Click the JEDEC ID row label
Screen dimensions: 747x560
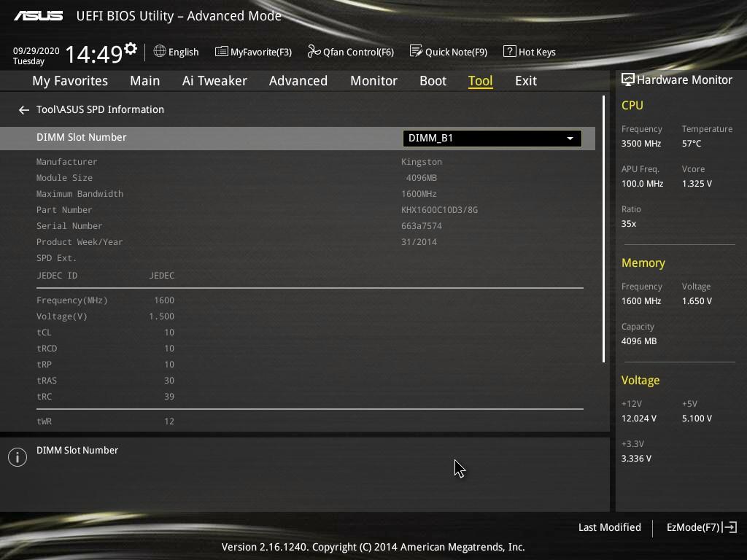point(57,276)
